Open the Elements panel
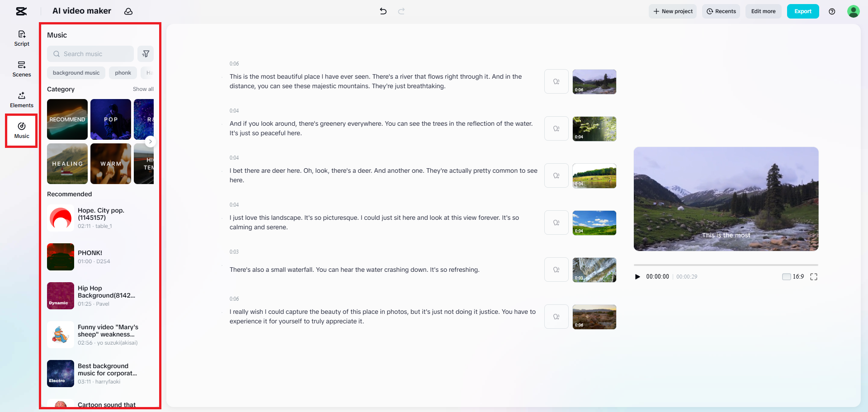 [x=21, y=99]
